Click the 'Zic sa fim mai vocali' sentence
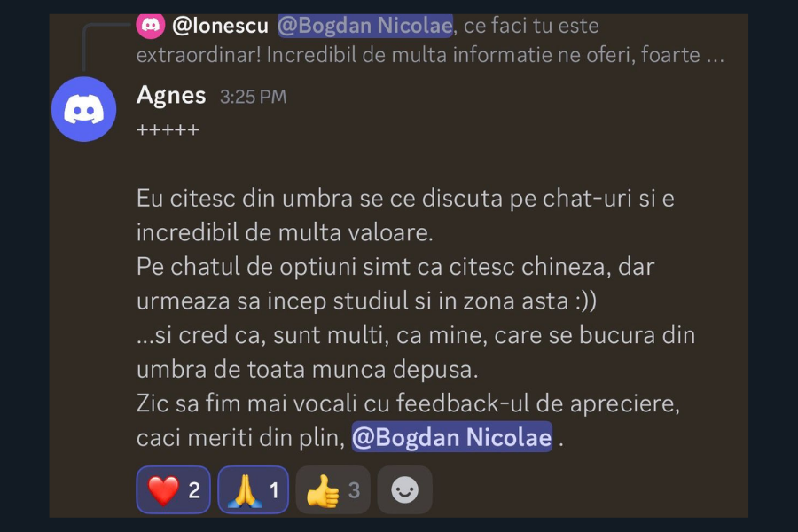798x532 pixels. (x=408, y=420)
